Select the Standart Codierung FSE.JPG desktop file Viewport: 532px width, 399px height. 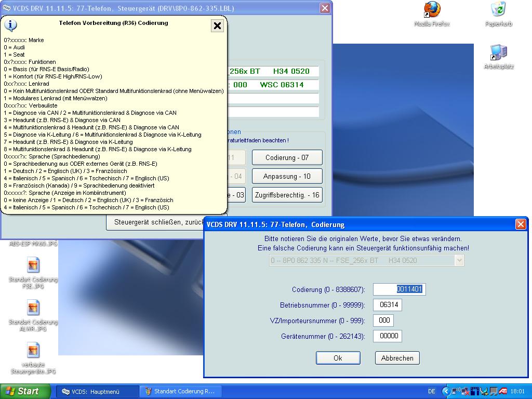pyautogui.click(x=33, y=265)
